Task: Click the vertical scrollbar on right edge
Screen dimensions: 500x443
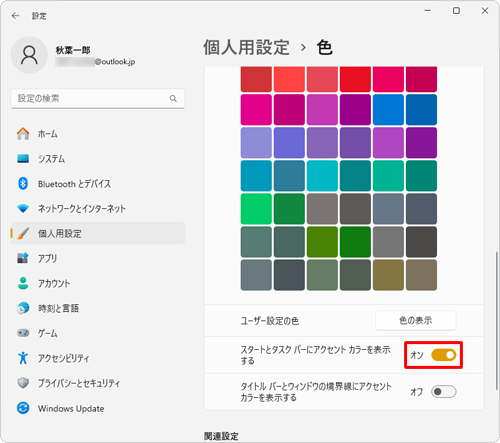Action: point(496,320)
